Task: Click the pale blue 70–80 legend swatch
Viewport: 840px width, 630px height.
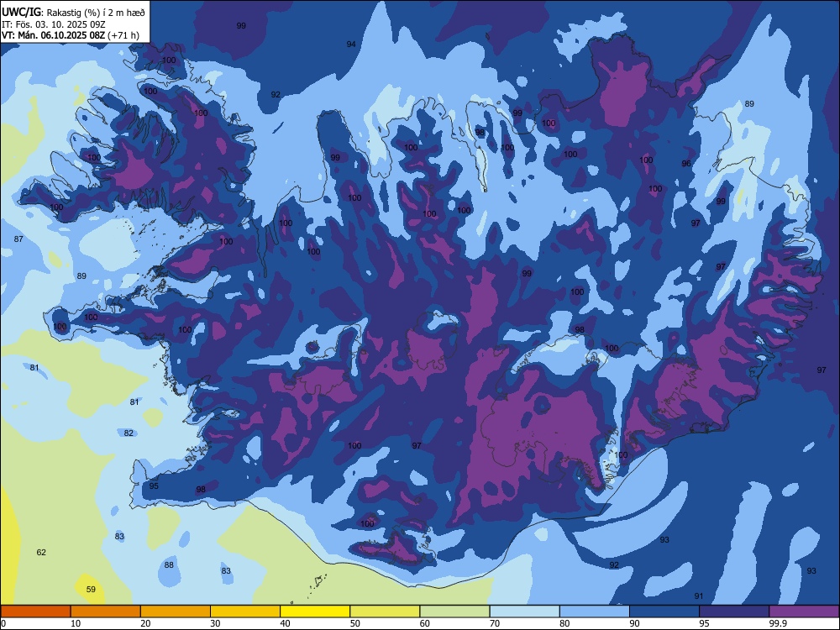Action: (525, 612)
